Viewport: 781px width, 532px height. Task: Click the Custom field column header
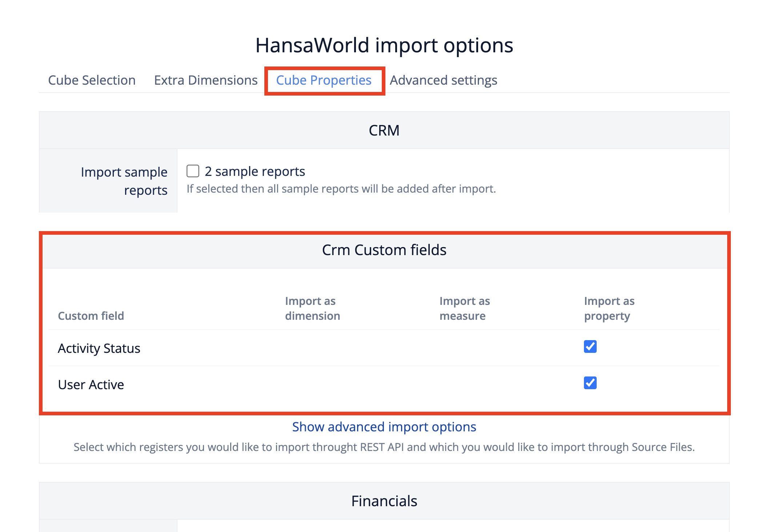pyautogui.click(x=91, y=316)
